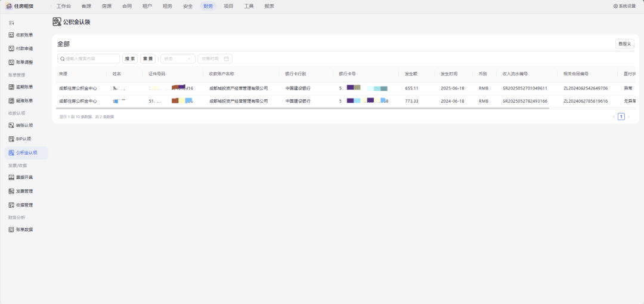Image resolution: width=644 pixels, height=304 pixels.
Task: Click calendar icon in 交易时间 field
Action: tap(226, 59)
